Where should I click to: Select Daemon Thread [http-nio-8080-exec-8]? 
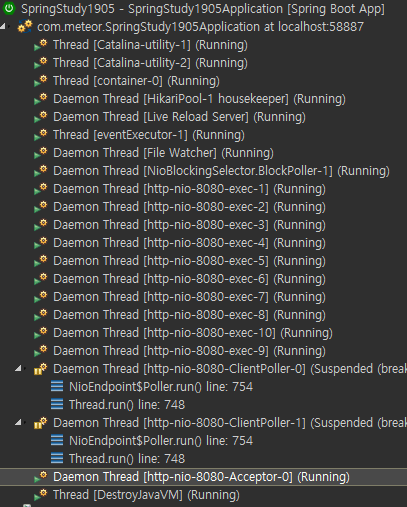189,315
